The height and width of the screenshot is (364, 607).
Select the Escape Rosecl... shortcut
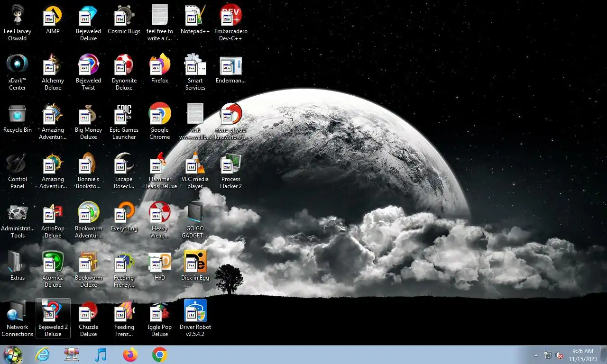tap(124, 171)
